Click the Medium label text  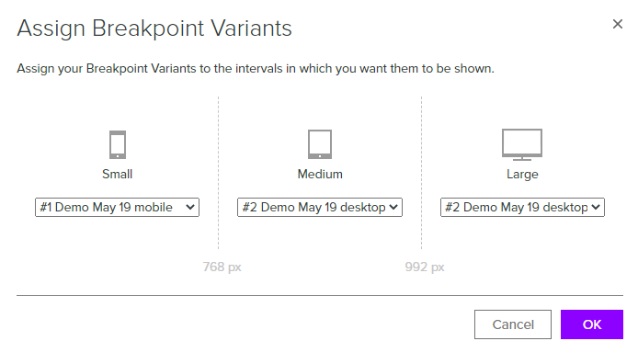tap(320, 174)
